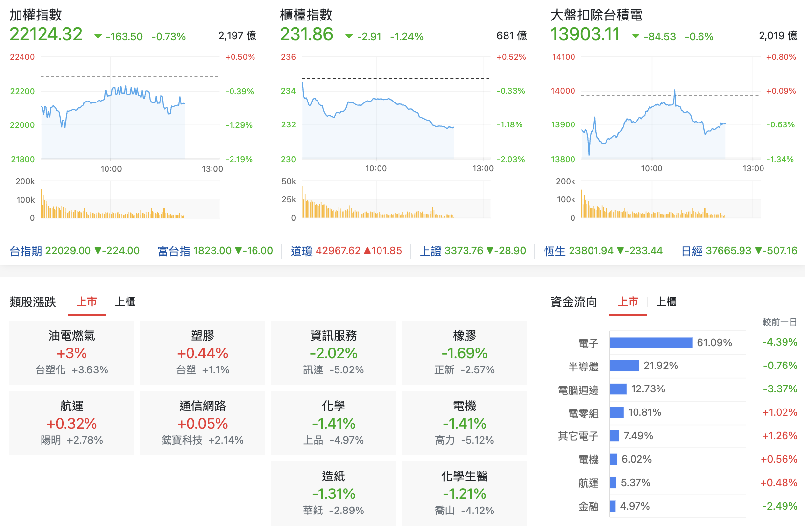Click 台塑化 +3.63% leading stock
Screen dimensions: 805x532
(x=72, y=370)
